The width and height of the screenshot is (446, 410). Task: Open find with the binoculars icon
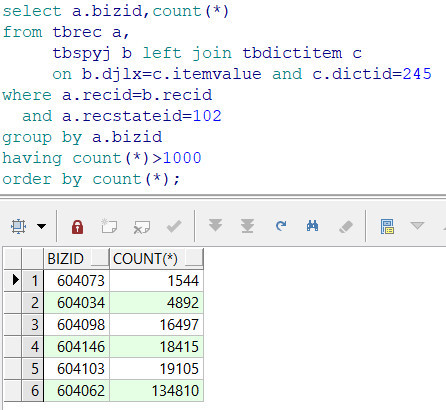click(312, 226)
